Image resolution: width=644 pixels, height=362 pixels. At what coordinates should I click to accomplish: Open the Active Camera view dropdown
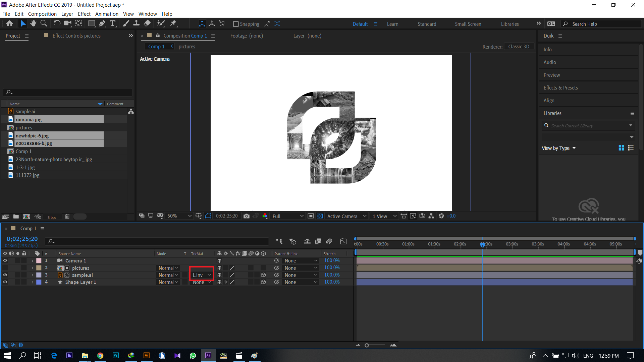(x=347, y=216)
